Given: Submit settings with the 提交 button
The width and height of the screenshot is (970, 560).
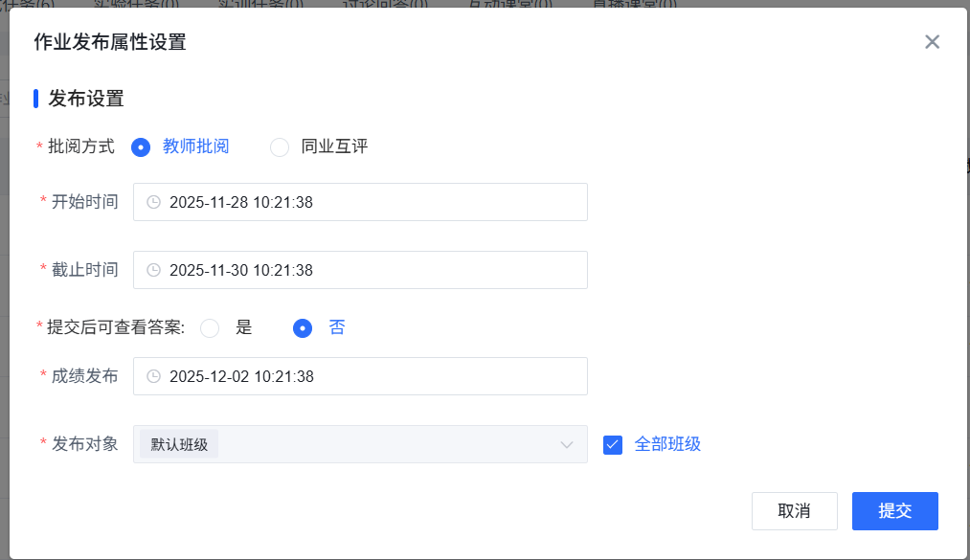Looking at the screenshot, I should click(894, 511).
